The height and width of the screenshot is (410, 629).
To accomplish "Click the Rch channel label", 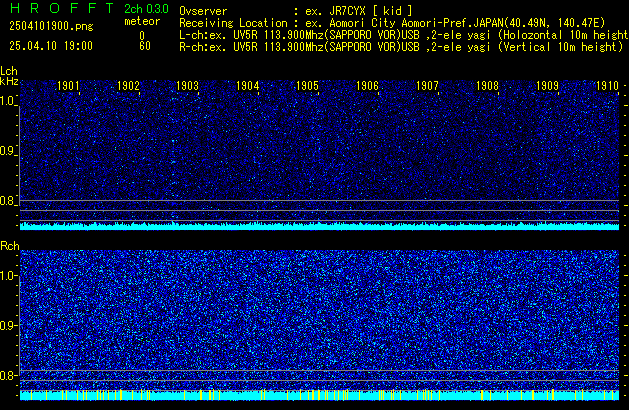I will tap(10, 246).
